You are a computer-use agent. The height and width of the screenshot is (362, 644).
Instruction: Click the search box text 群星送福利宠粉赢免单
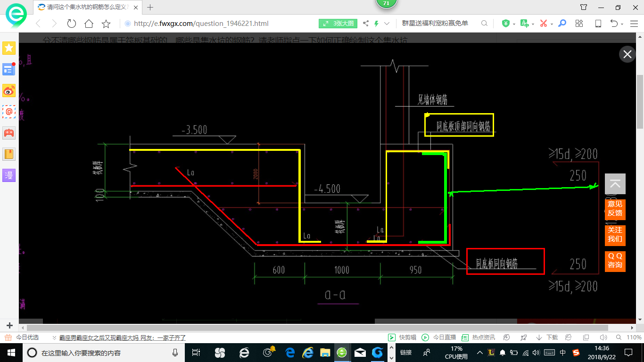pyautogui.click(x=435, y=23)
